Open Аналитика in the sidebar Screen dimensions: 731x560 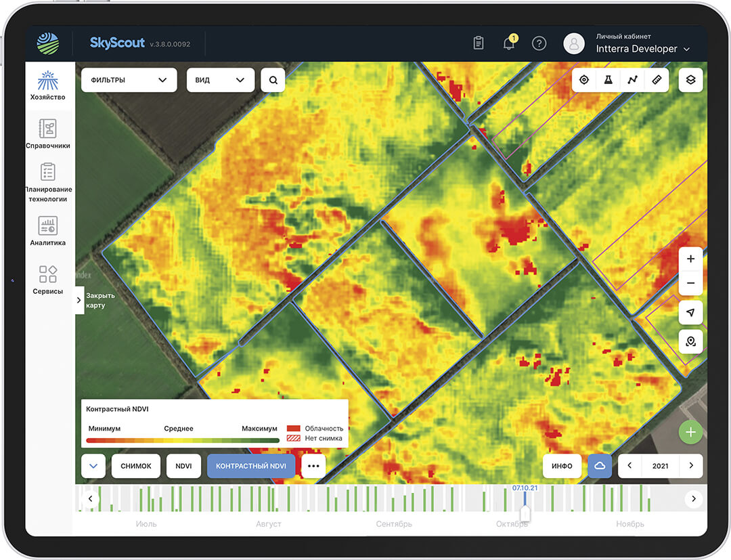(x=48, y=231)
